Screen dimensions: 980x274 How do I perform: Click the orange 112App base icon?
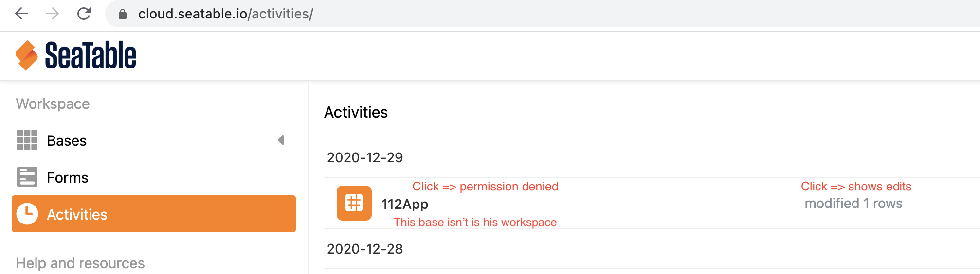click(x=354, y=203)
